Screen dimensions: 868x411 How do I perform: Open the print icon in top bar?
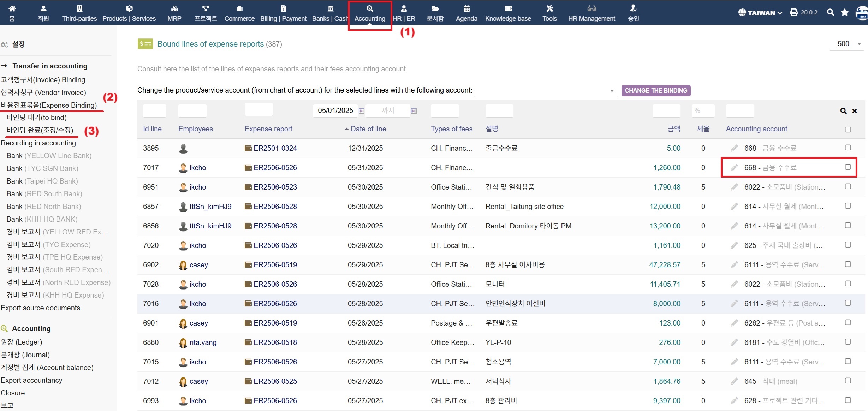click(794, 13)
